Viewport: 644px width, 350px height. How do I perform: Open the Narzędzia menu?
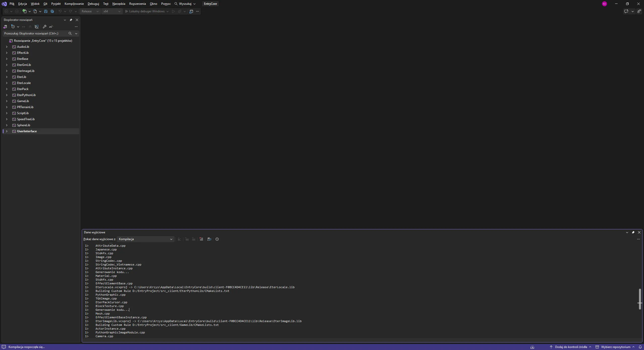(x=119, y=4)
